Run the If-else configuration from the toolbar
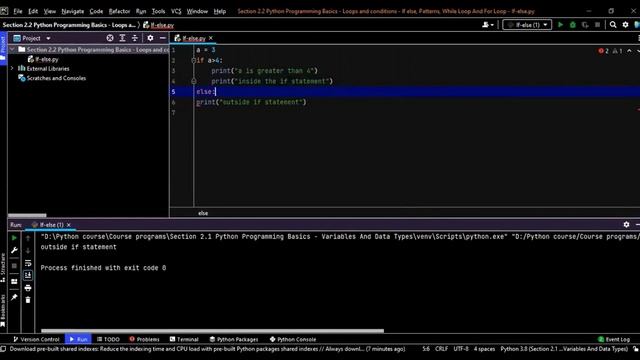 pyautogui.click(x=560, y=25)
